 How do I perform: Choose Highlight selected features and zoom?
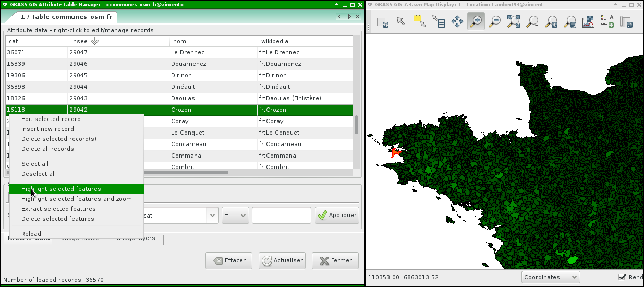[77, 199]
